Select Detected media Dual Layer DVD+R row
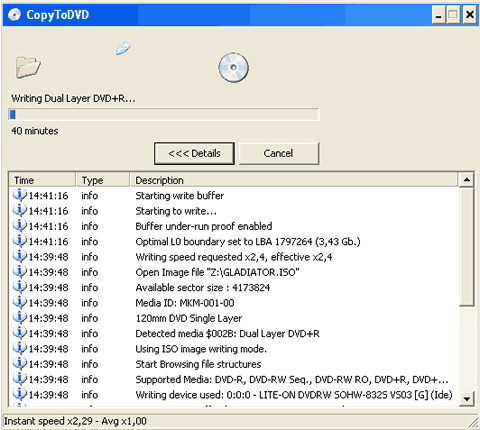480x430 pixels. pyautogui.click(x=233, y=334)
